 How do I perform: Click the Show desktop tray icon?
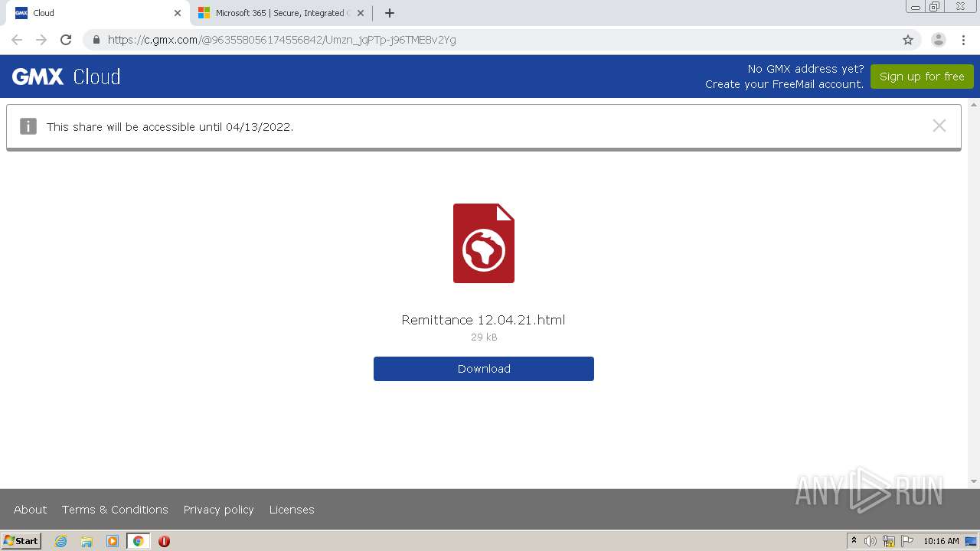click(x=972, y=541)
